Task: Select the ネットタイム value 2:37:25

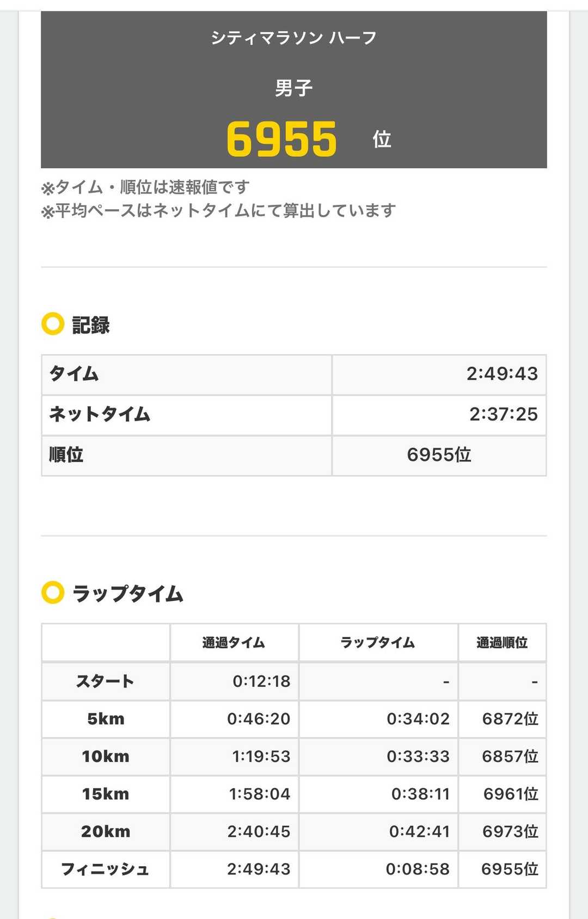Action: pos(503,415)
